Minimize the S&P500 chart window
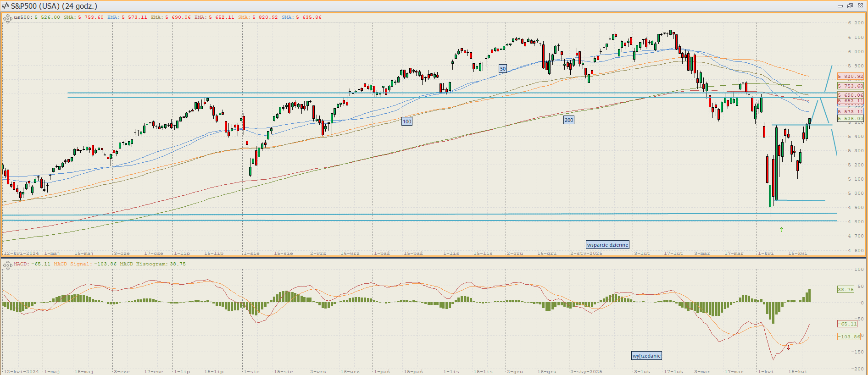The image size is (868, 375). coord(840,6)
